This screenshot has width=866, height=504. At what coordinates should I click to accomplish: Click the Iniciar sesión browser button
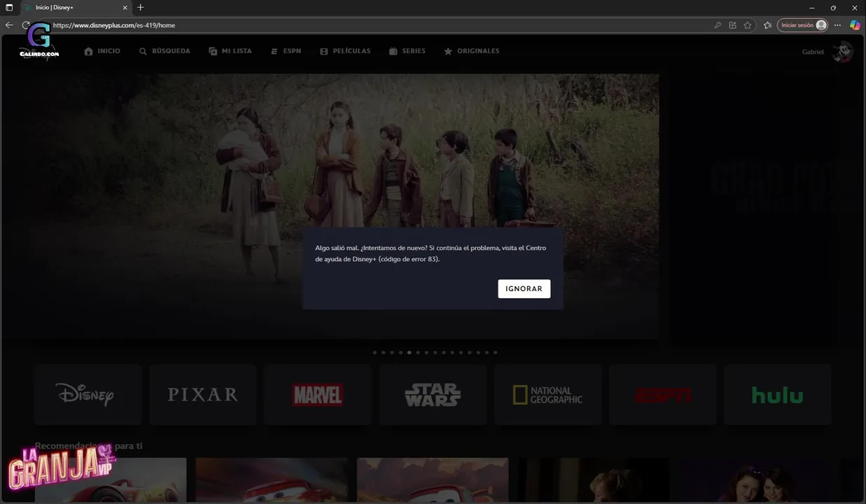(803, 25)
